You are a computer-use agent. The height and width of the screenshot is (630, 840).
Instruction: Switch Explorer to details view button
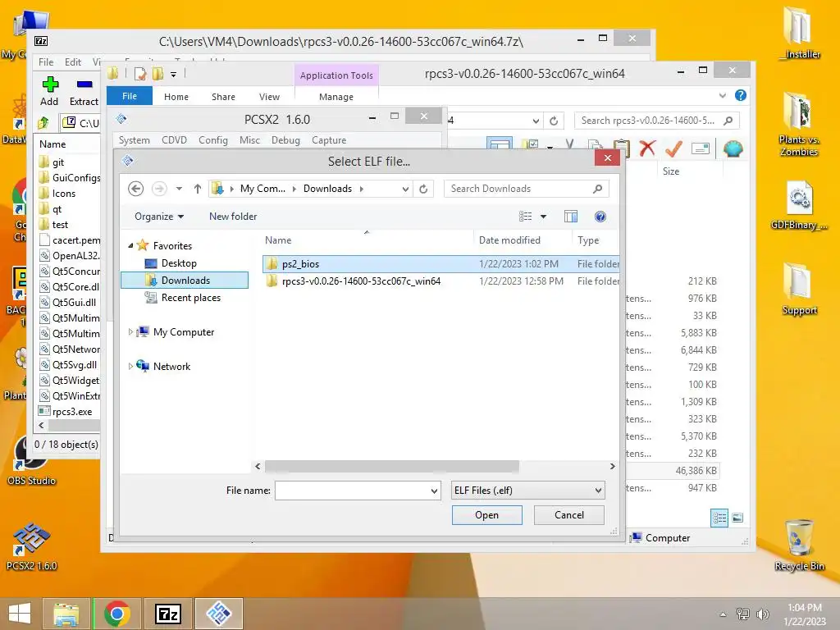coord(719,518)
